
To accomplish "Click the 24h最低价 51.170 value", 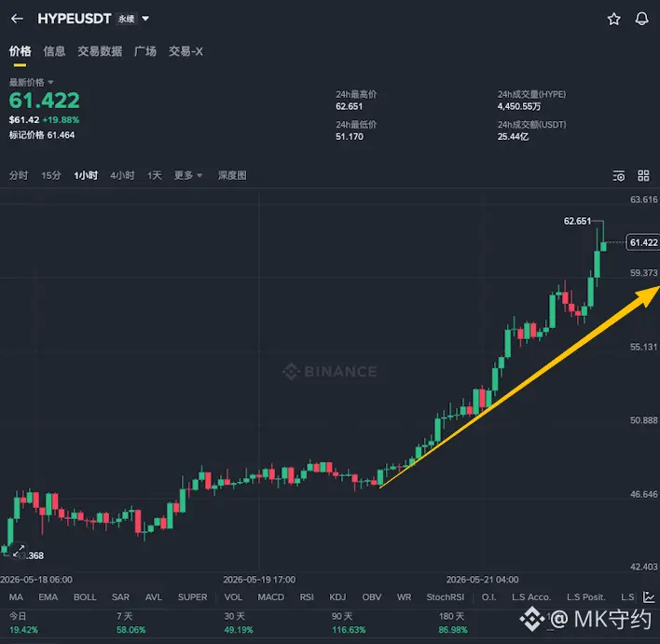I will 349,137.
